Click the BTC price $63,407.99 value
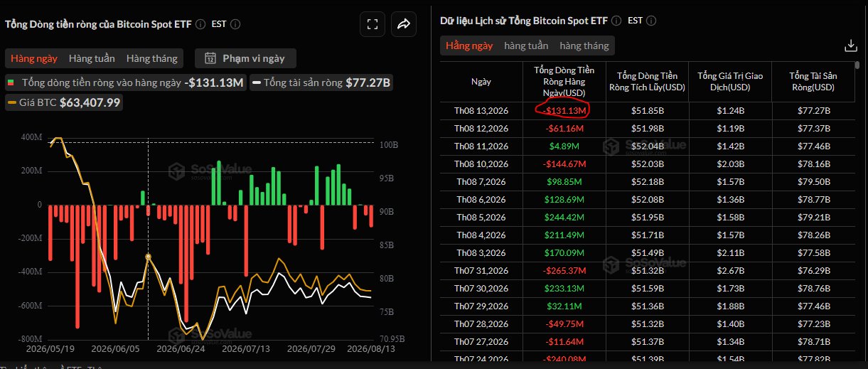The width and height of the screenshot is (868, 369). point(90,102)
